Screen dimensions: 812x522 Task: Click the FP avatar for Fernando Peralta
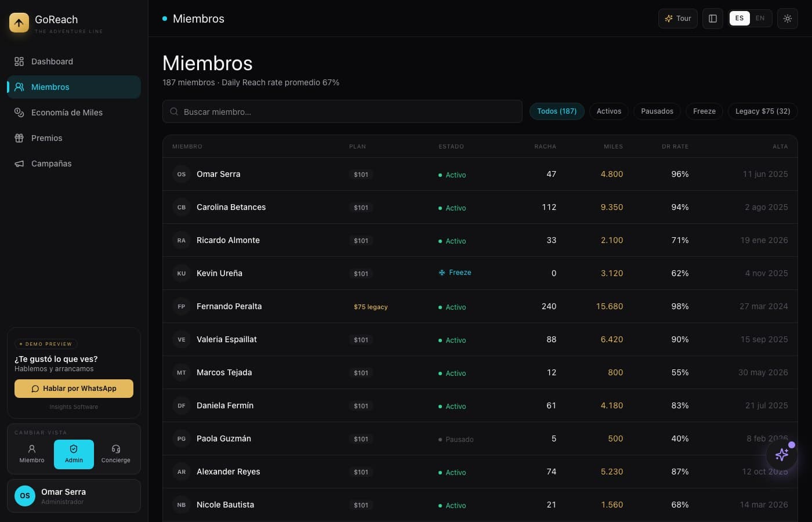pyautogui.click(x=182, y=306)
